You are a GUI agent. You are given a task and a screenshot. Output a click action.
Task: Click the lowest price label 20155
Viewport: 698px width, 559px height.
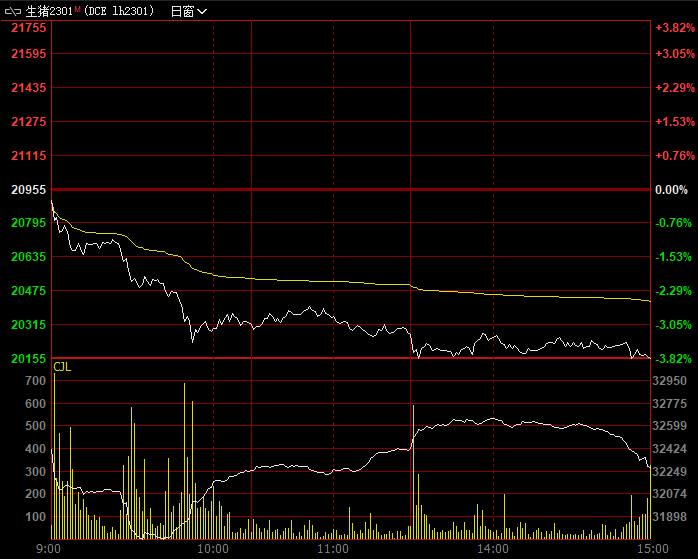29,359
